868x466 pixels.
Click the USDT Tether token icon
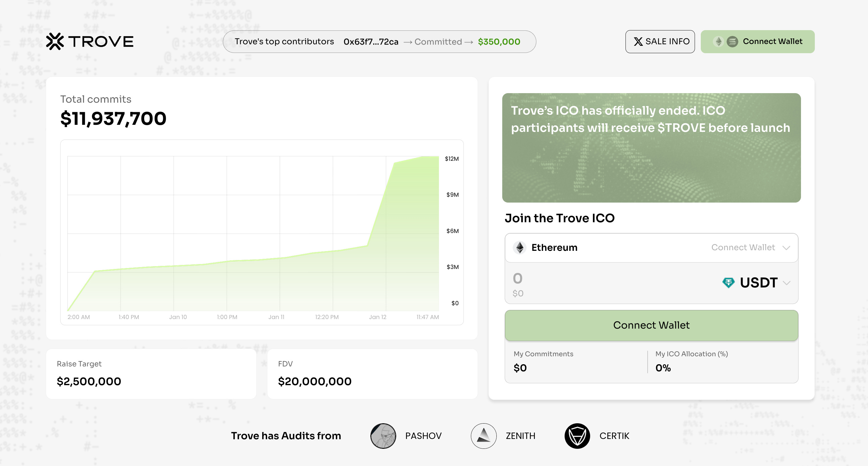[728, 282]
